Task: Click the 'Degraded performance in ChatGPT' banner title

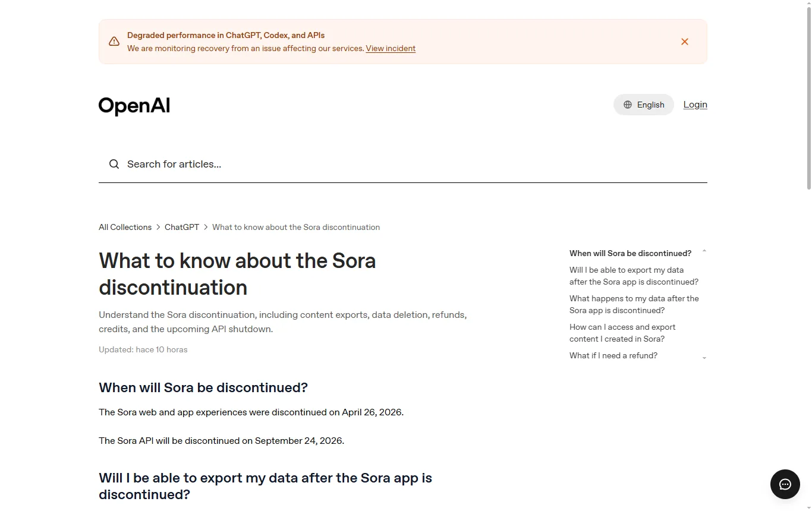Action: tap(226, 35)
